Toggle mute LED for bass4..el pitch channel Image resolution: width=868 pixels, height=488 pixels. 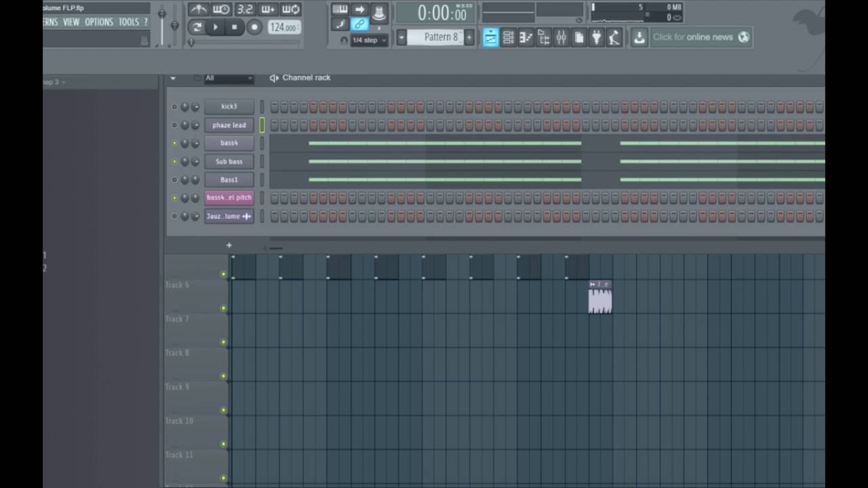pos(174,198)
